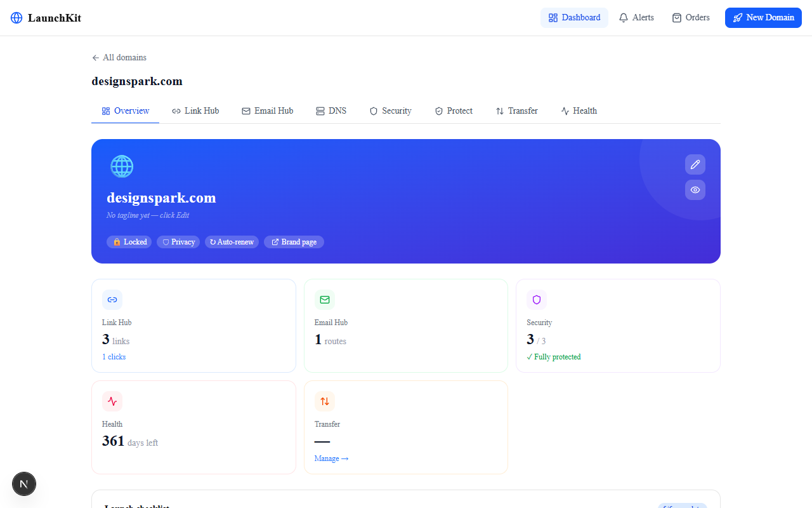Viewport: 812px width, 508px height.
Task: Click the '1 routes' value
Action: (x=331, y=340)
